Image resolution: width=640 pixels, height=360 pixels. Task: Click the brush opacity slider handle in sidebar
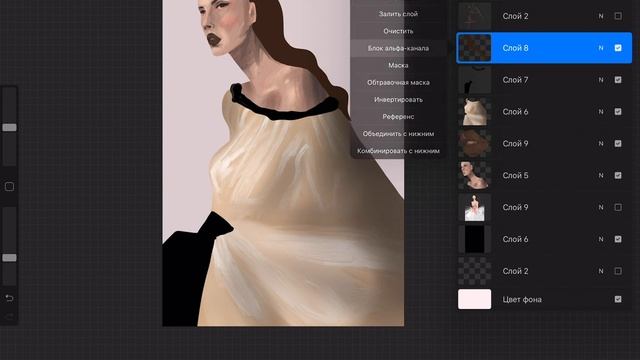pos(9,258)
